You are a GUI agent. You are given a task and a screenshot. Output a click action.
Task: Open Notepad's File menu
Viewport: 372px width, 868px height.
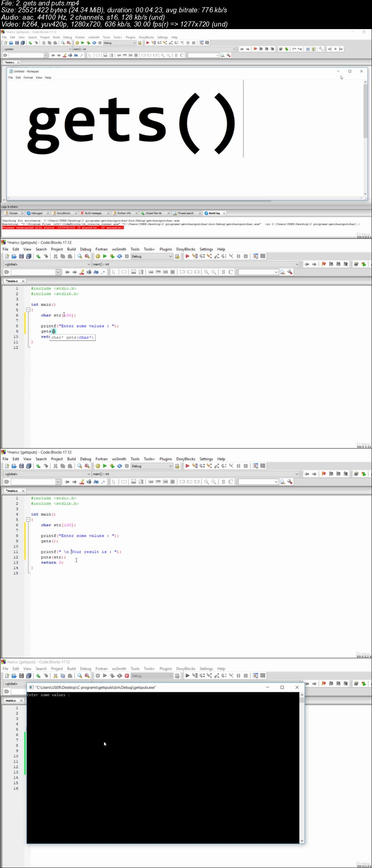(x=11, y=77)
